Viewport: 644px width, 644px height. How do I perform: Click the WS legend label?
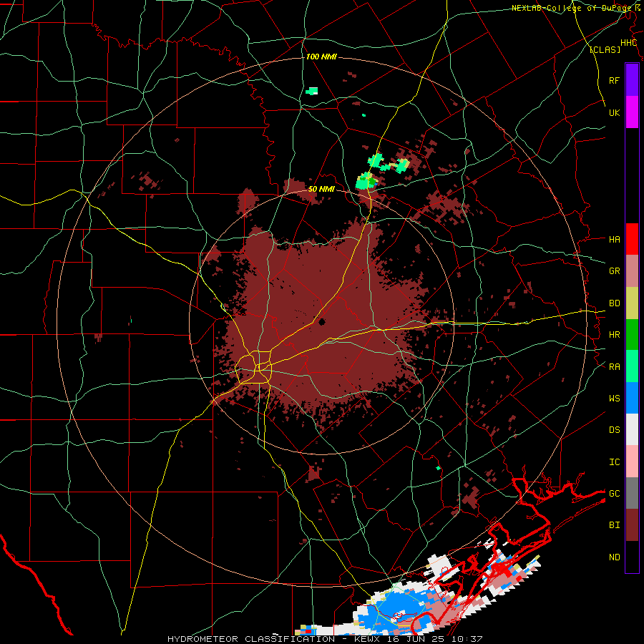(x=614, y=398)
